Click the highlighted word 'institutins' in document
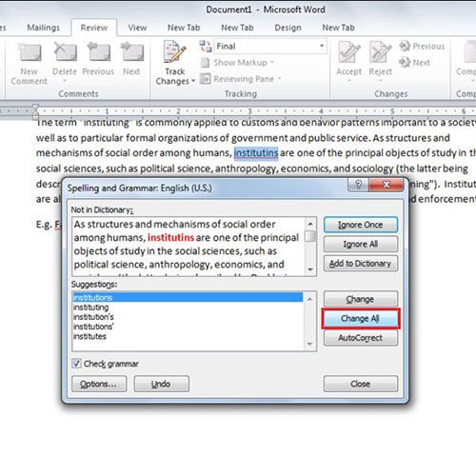 pos(256,153)
